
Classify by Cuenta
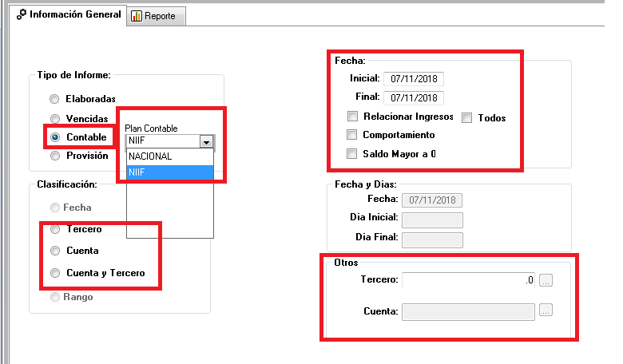pyautogui.click(x=54, y=251)
